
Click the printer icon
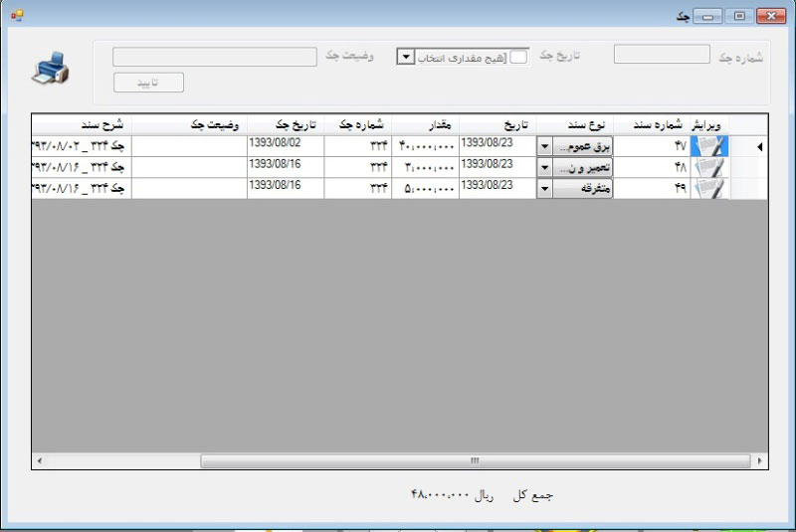tap(51, 68)
